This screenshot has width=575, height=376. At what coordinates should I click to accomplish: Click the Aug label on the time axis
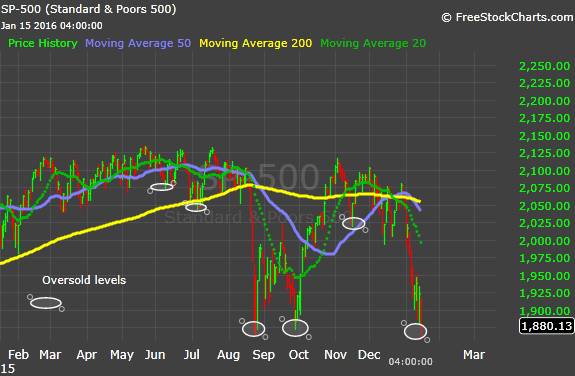[x=228, y=355]
